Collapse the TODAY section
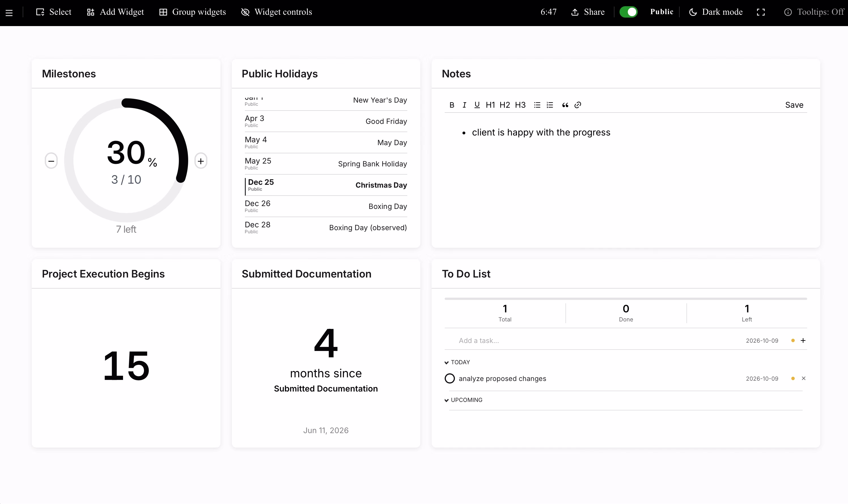The image size is (848, 504). [457, 362]
